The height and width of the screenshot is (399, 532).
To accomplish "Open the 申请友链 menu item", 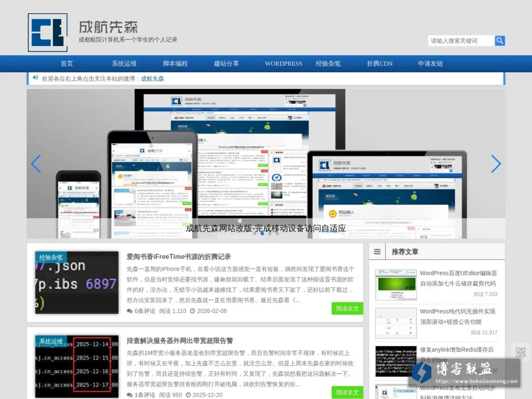I will click(430, 63).
